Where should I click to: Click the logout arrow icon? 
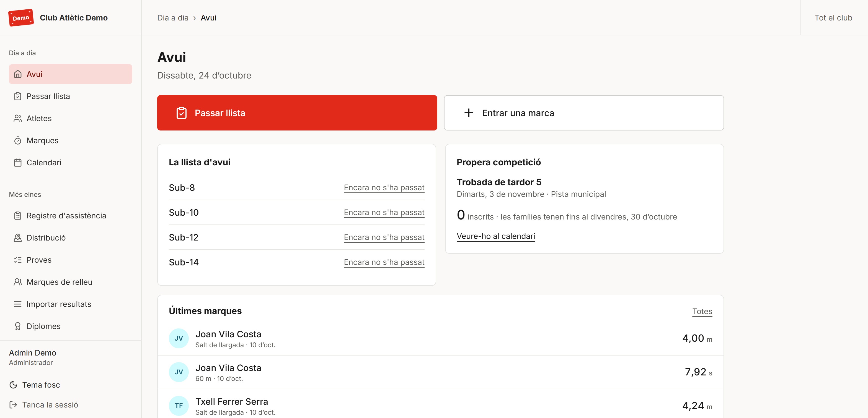click(13, 404)
